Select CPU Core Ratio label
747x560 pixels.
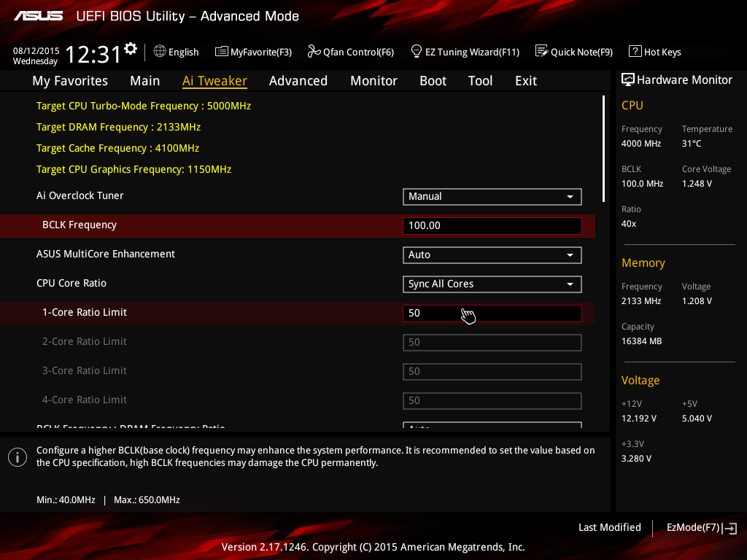tap(71, 283)
